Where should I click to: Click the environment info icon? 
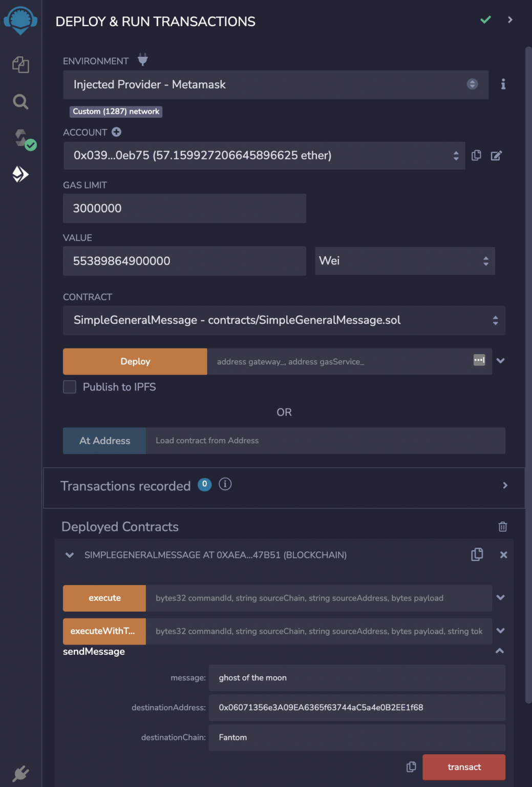click(x=503, y=84)
